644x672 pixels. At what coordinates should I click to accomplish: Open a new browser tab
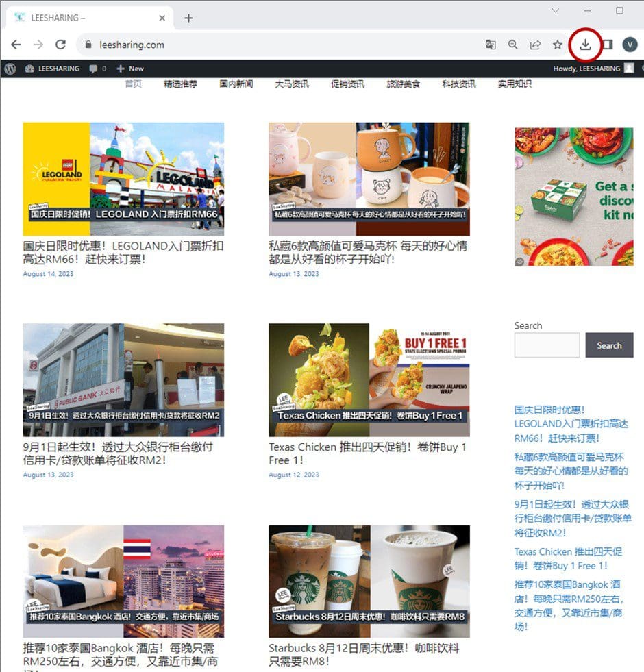coord(188,18)
